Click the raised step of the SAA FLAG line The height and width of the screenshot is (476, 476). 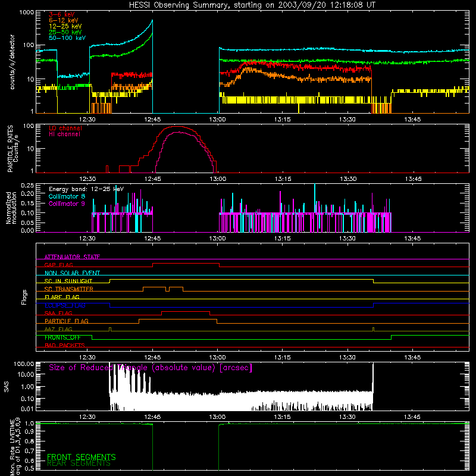point(186,311)
